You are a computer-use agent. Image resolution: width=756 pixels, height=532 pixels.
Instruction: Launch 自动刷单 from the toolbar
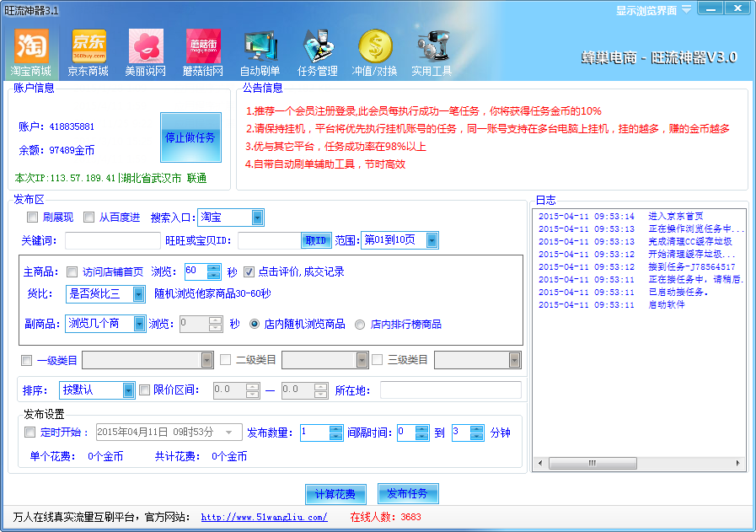[260, 46]
